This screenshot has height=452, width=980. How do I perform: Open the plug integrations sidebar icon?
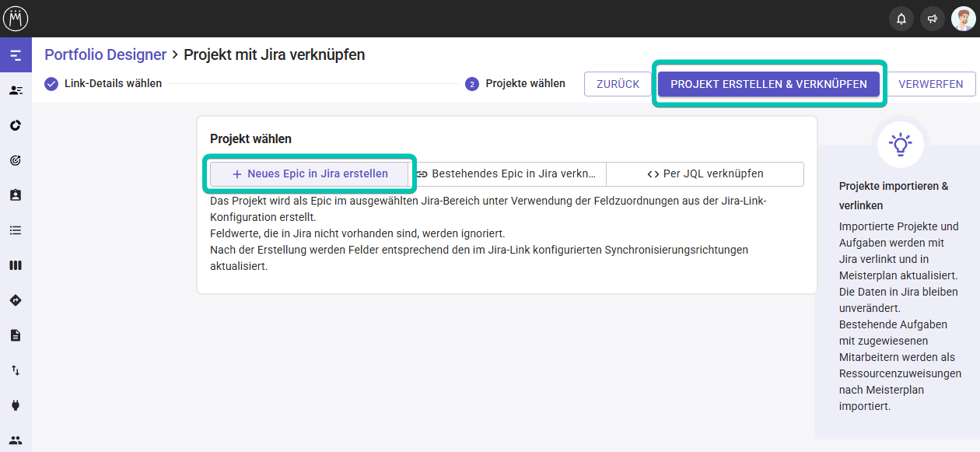16,405
